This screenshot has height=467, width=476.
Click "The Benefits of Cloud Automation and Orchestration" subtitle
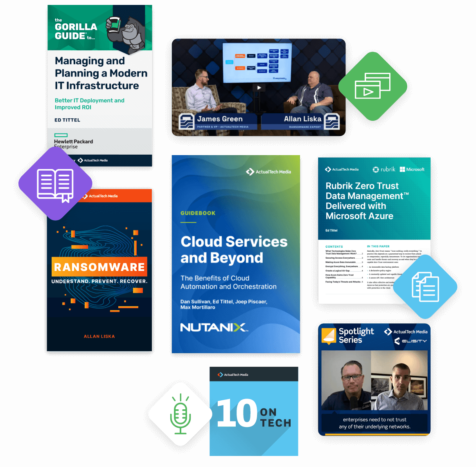coord(228,282)
